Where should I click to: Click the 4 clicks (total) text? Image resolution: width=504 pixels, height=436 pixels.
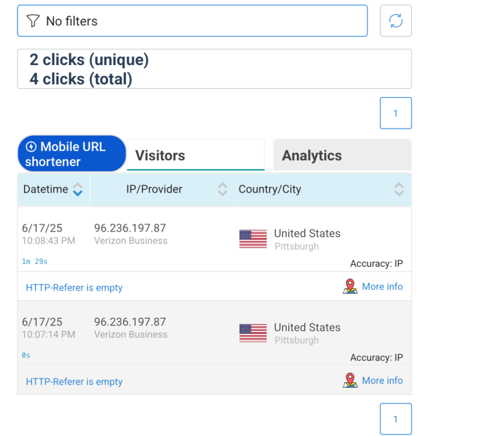coord(81,79)
